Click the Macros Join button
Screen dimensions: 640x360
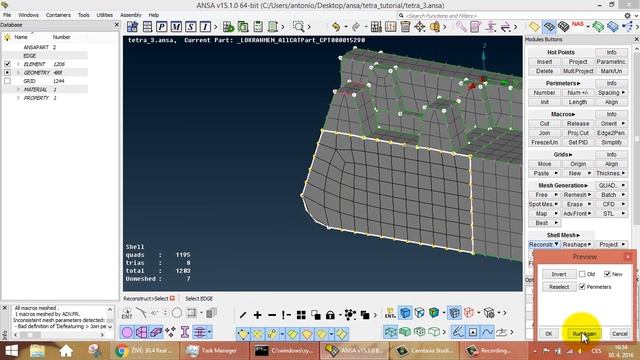(544, 133)
